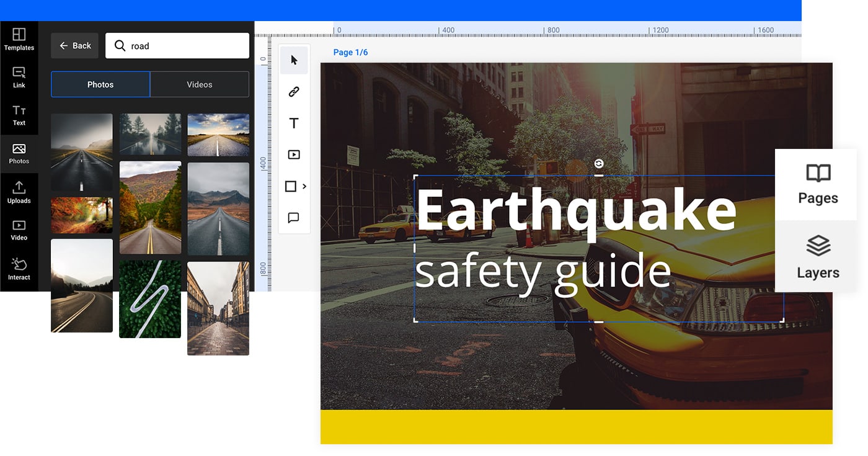Viewport: 868px width, 456px height.
Task: Select the aerial winding forest road photo
Action: (x=150, y=299)
